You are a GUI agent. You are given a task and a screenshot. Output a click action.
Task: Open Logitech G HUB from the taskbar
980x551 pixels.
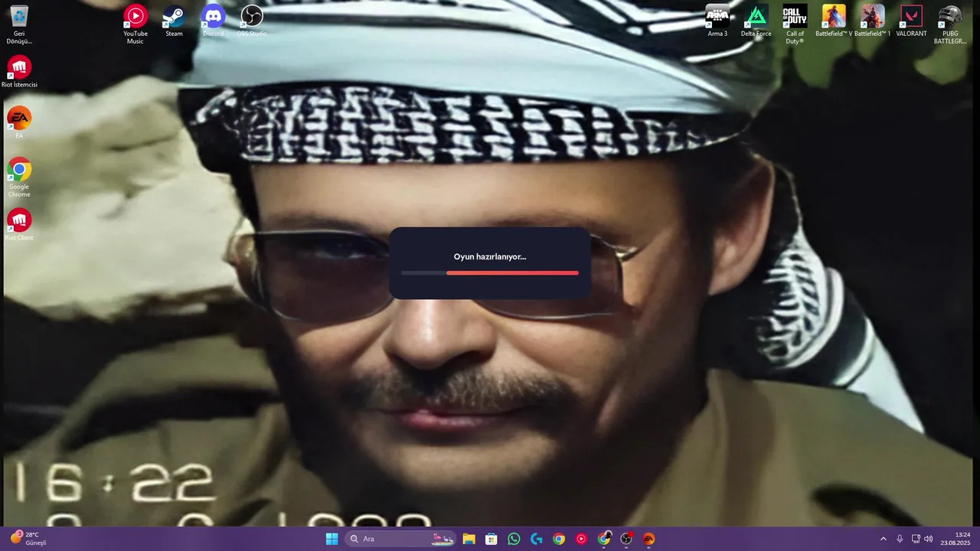coord(536,539)
